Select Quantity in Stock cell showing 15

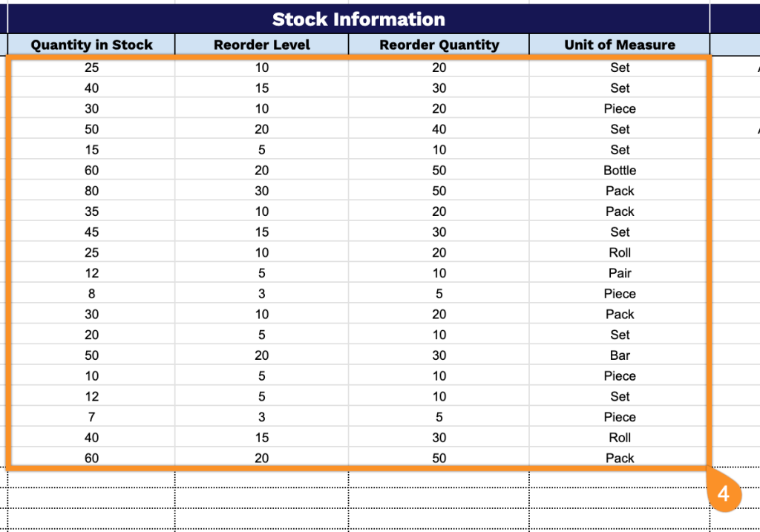[91, 150]
